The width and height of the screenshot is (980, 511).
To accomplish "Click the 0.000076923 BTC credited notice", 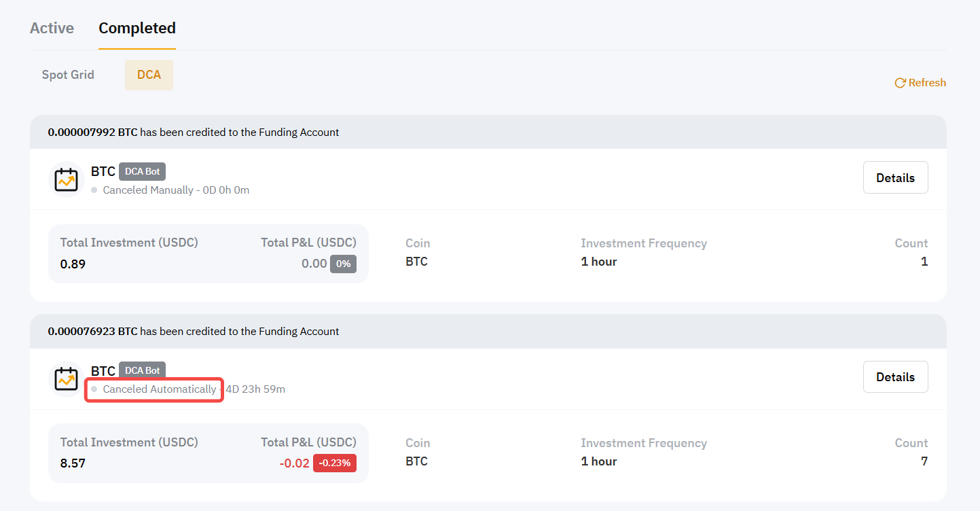I will coord(194,332).
